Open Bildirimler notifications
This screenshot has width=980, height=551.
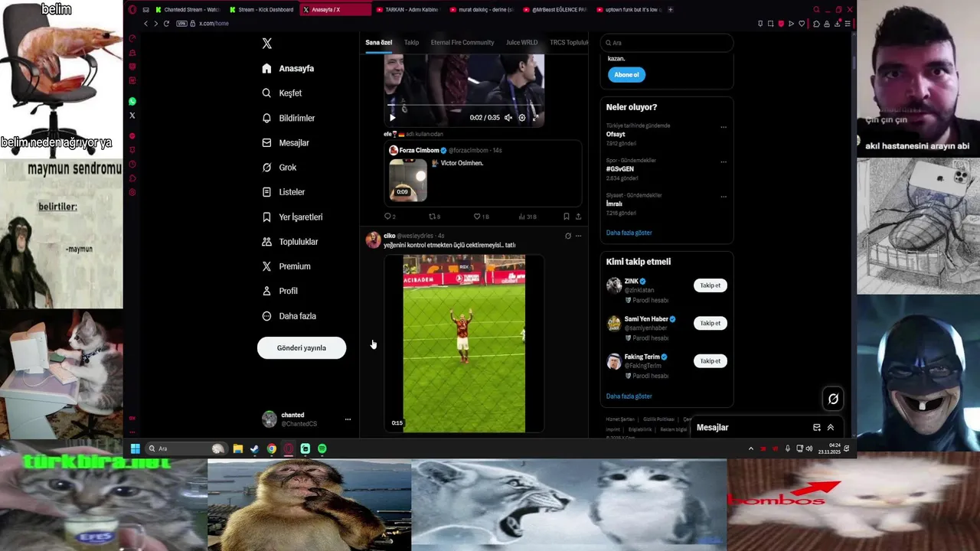click(x=288, y=118)
